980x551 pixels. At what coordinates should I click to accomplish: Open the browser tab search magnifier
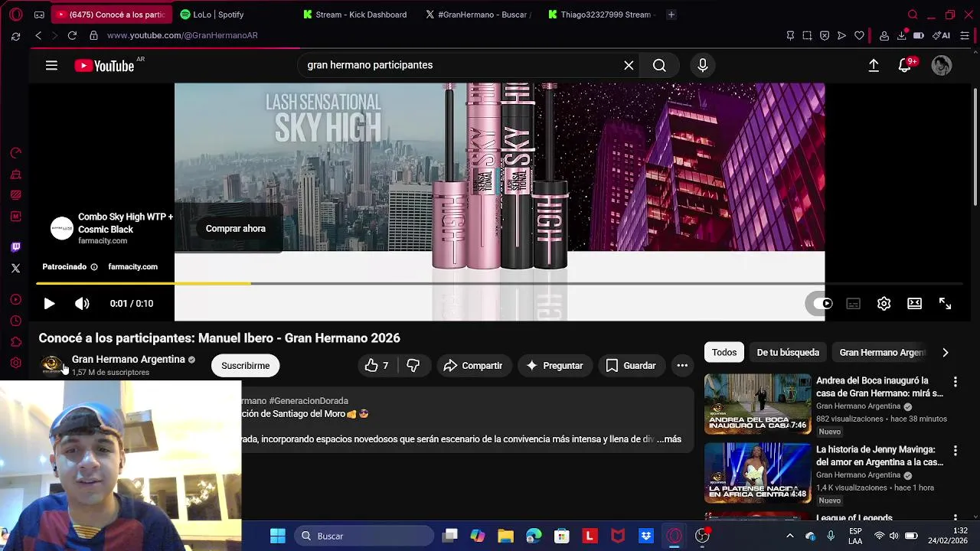913,15
